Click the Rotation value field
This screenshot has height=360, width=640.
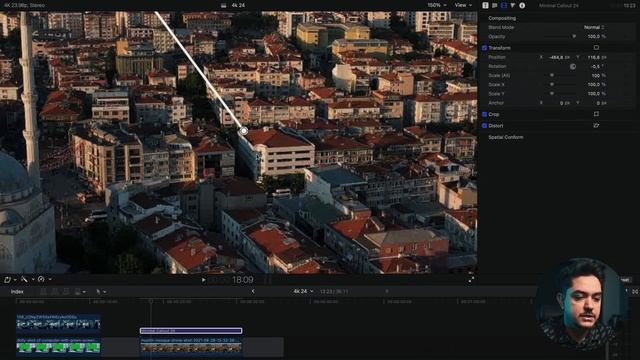coord(597,67)
